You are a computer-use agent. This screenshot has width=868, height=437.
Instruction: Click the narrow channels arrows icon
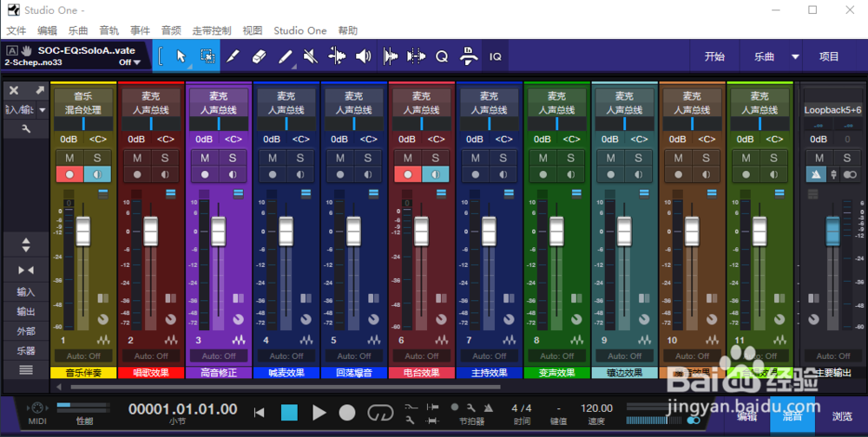coord(26,270)
